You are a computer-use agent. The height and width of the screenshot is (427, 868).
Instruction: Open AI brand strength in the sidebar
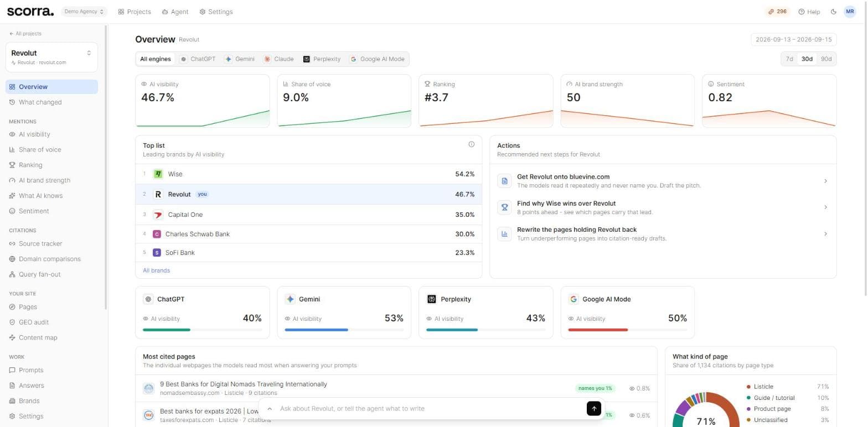51,180
